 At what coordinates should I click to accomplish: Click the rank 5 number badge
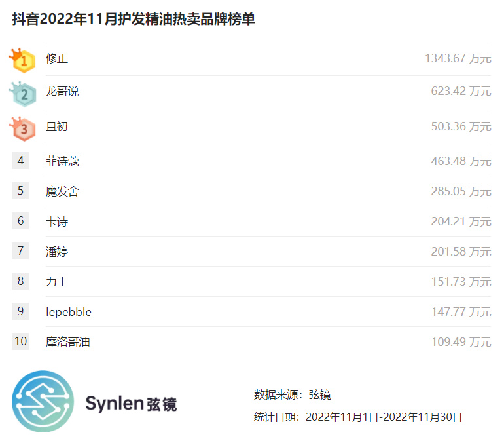(20, 191)
